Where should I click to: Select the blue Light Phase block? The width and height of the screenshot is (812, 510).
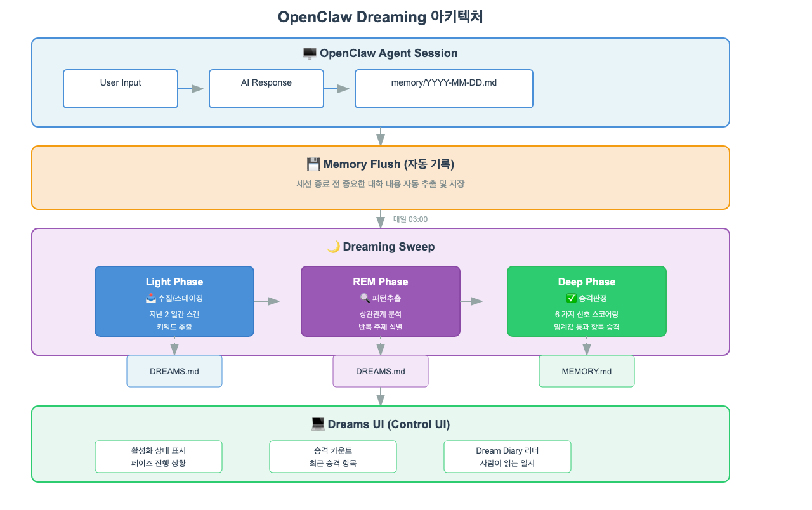click(x=174, y=301)
